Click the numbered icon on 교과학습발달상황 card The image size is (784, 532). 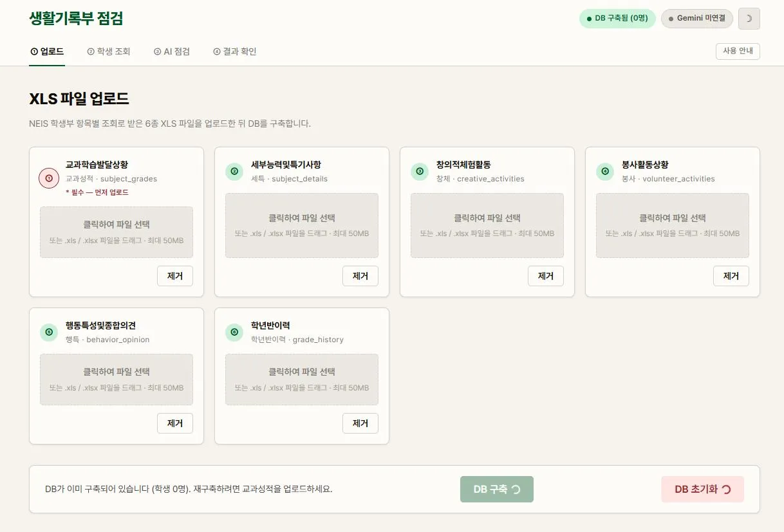click(x=49, y=178)
